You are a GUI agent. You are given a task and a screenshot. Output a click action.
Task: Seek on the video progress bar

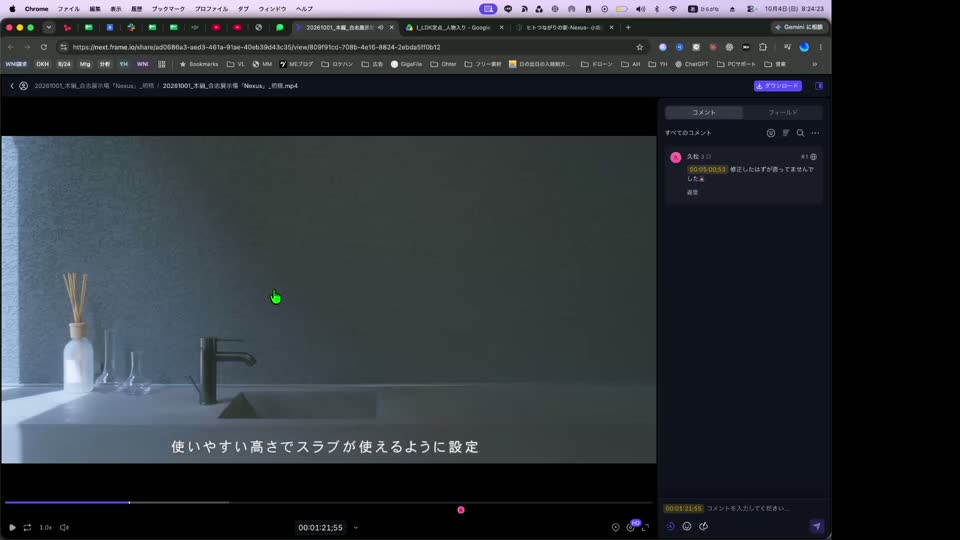[329, 503]
